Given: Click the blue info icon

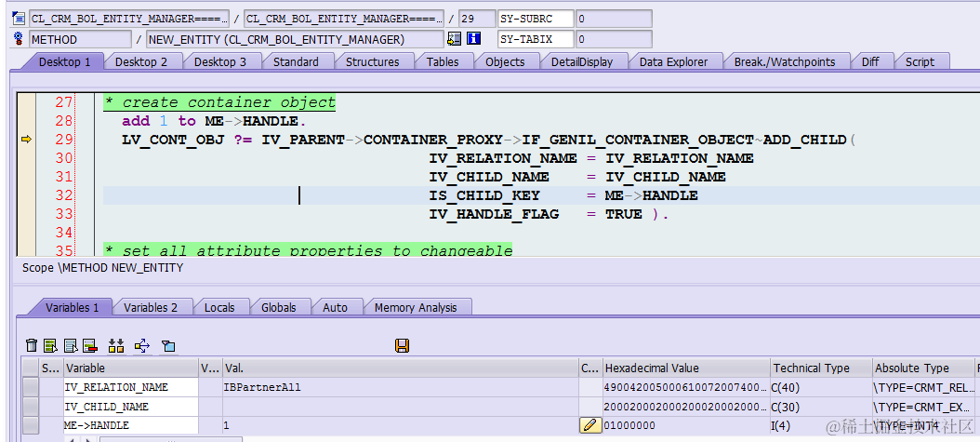Looking at the screenshot, I should [x=474, y=39].
